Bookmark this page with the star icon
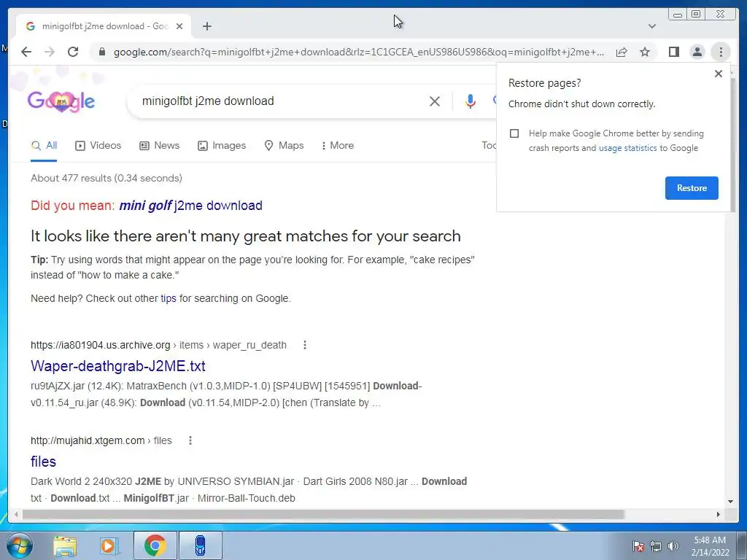 [645, 52]
